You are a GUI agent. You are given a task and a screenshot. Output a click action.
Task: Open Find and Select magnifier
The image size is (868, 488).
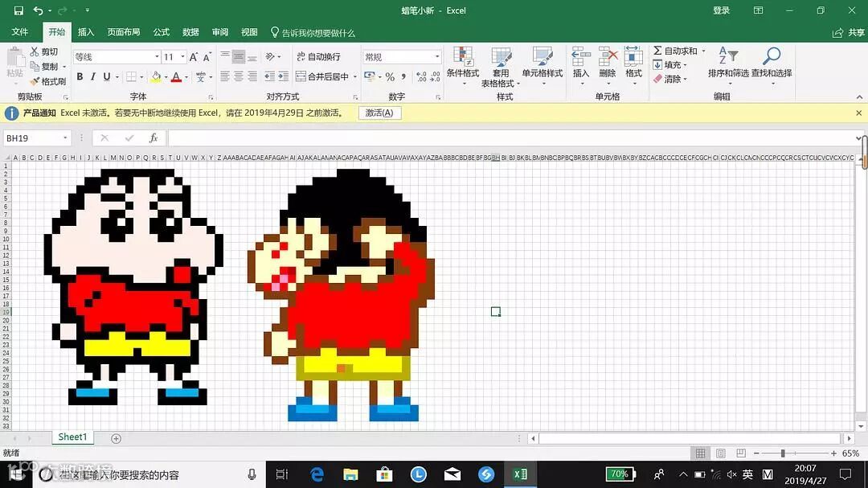771,65
